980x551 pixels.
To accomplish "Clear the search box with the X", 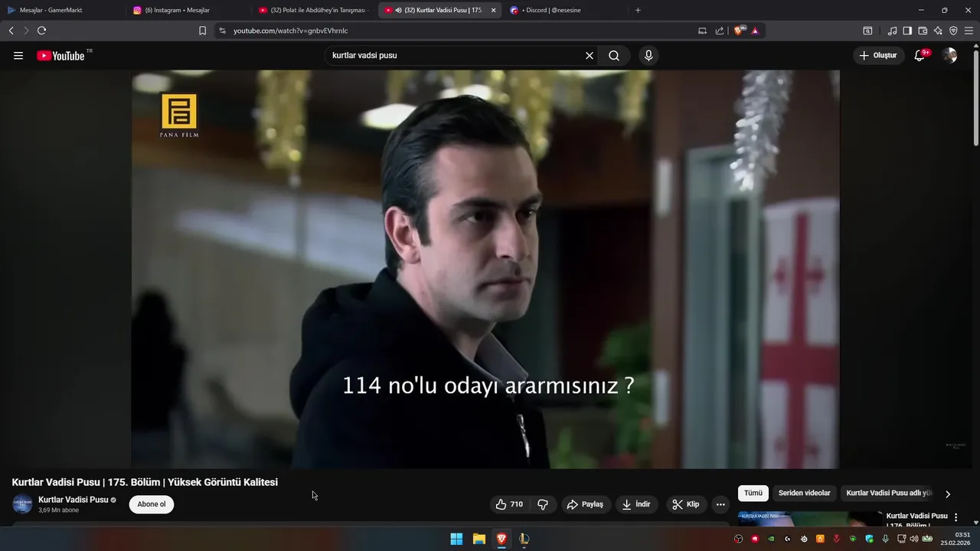I will [590, 56].
